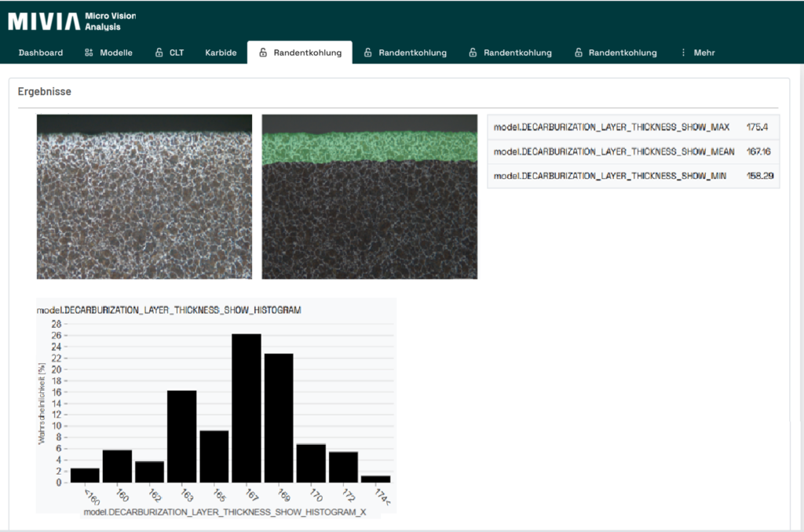Expand the Mehr overflow menu

tap(703, 53)
